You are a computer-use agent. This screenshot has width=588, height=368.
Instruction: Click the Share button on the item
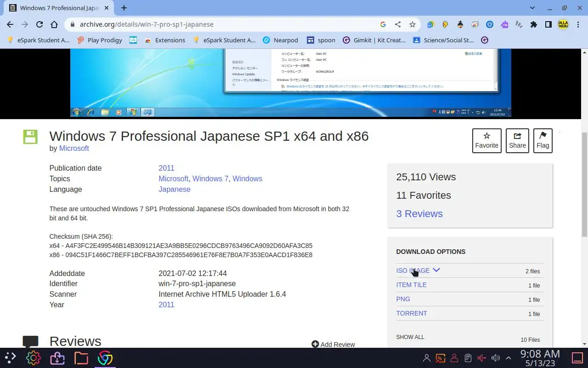(x=517, y=140)
